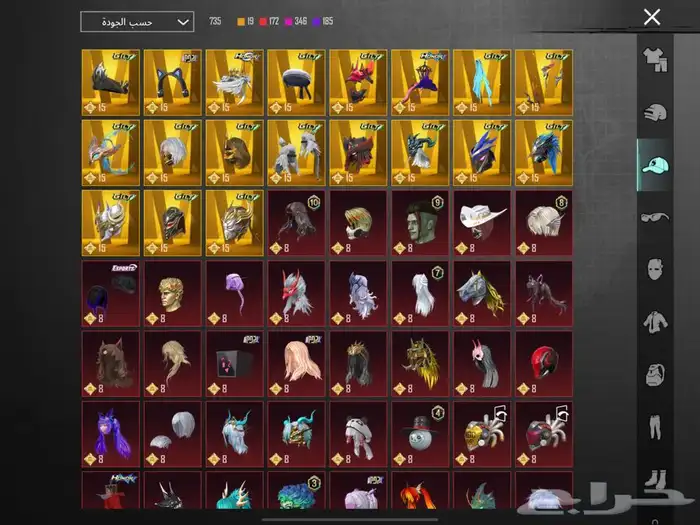Open the shoes category icon
The height and width of the screenshot is (525, 700).
point(655,479)
